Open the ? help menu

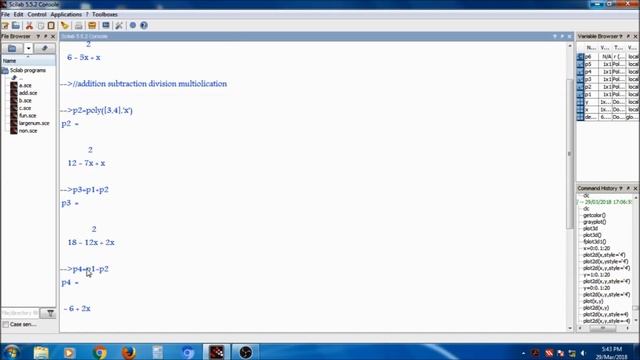tap(87, 14)
